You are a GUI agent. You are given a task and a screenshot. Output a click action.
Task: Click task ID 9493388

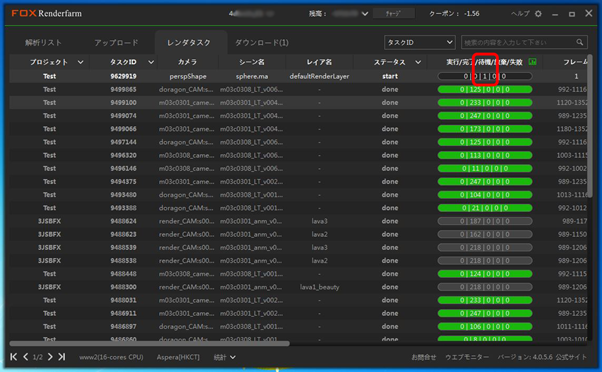coord(123,208)
